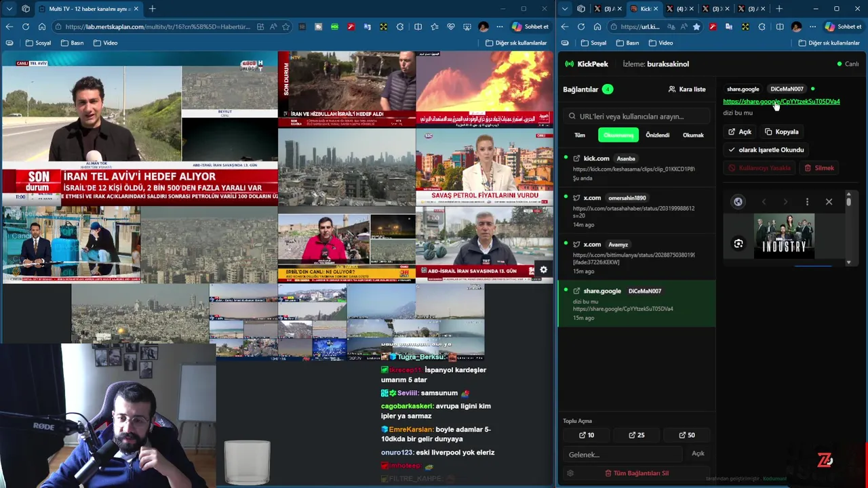This screenshot has height=488, width=868.
Task: Click the Google Lens icon in preview
Action: pyautogui.click(x=738, y=244)
